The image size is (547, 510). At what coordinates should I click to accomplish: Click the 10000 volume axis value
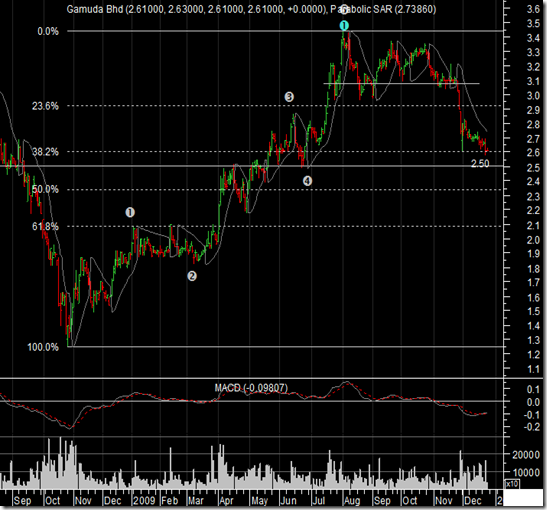coord(526,472)
